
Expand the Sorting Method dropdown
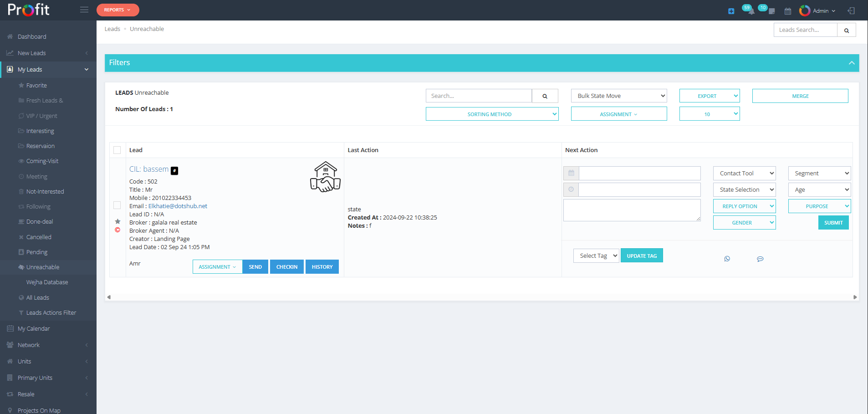pyautogui.click(x=492, y=114)
